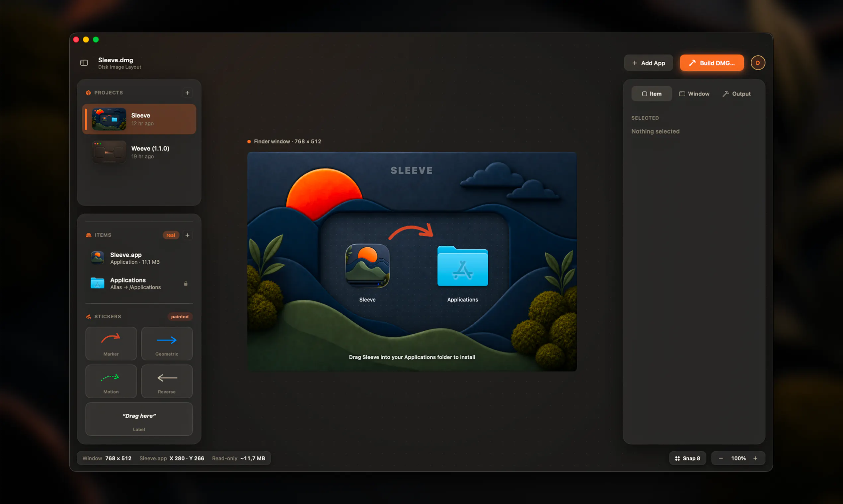843x504 pixels.
Task: Click the Applications label under folder
Action: tap(463, 299)
